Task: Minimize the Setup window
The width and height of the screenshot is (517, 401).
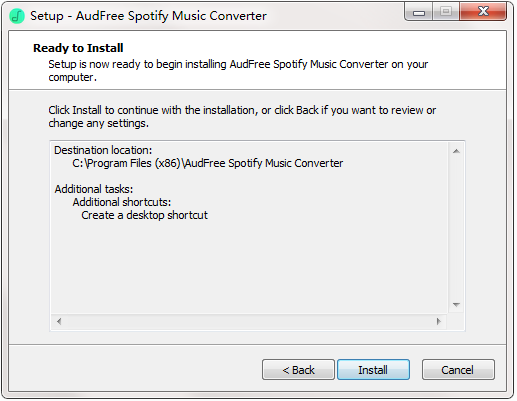Action: pyautogui.click(x=419, y=12)
